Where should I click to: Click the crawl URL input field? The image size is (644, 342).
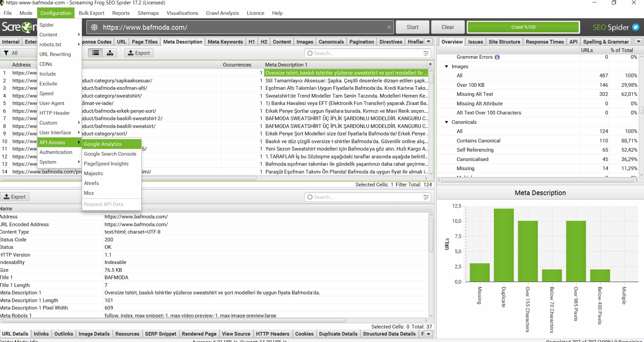240,27
